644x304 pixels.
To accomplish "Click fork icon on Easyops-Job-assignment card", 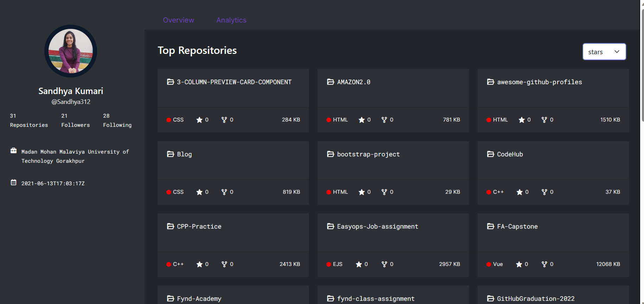I will [384, 265].
